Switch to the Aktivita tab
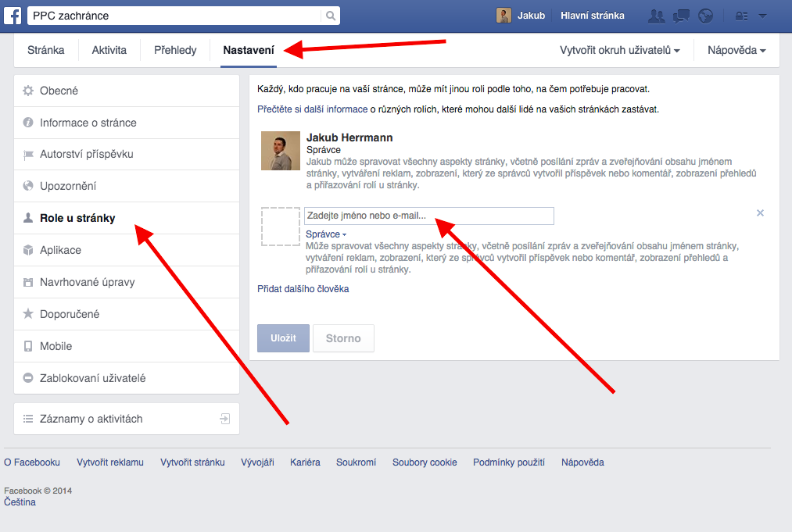 (109, 50)
